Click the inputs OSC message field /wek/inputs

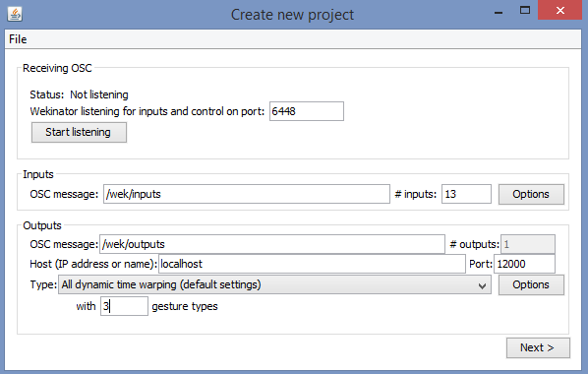[247, 194]
